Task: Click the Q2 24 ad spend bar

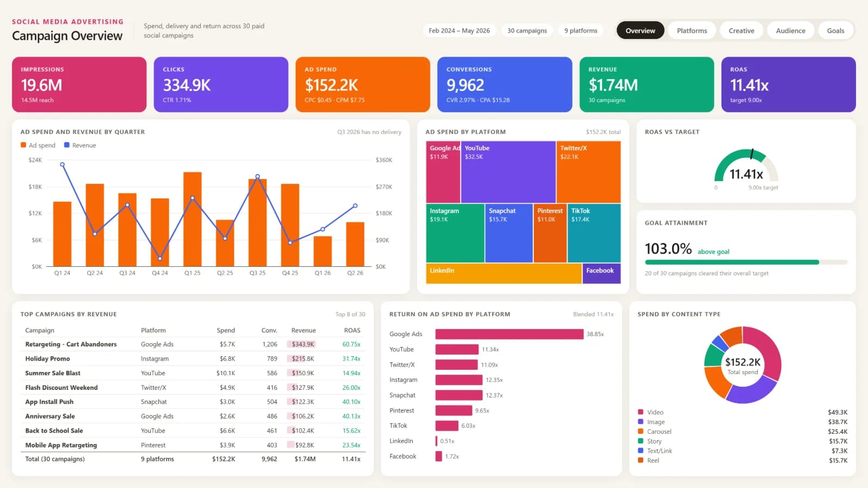Action: tap(94, 225)
